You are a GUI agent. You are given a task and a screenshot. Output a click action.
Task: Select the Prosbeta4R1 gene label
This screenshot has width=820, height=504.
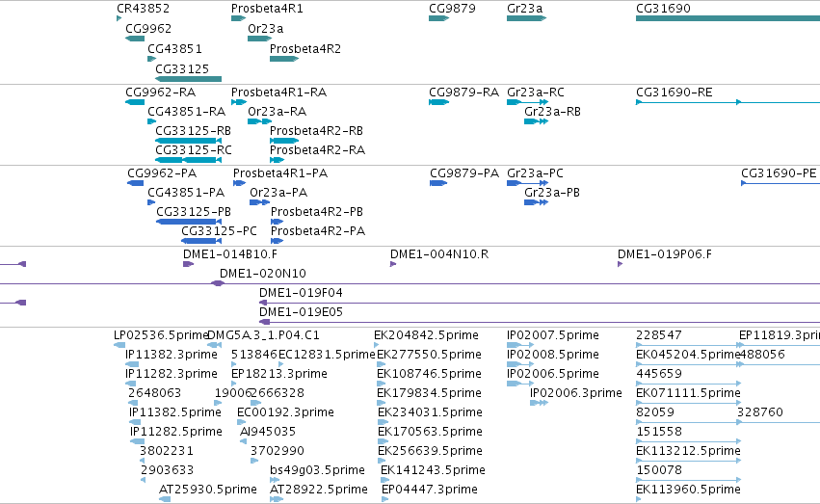coord(267,9)
